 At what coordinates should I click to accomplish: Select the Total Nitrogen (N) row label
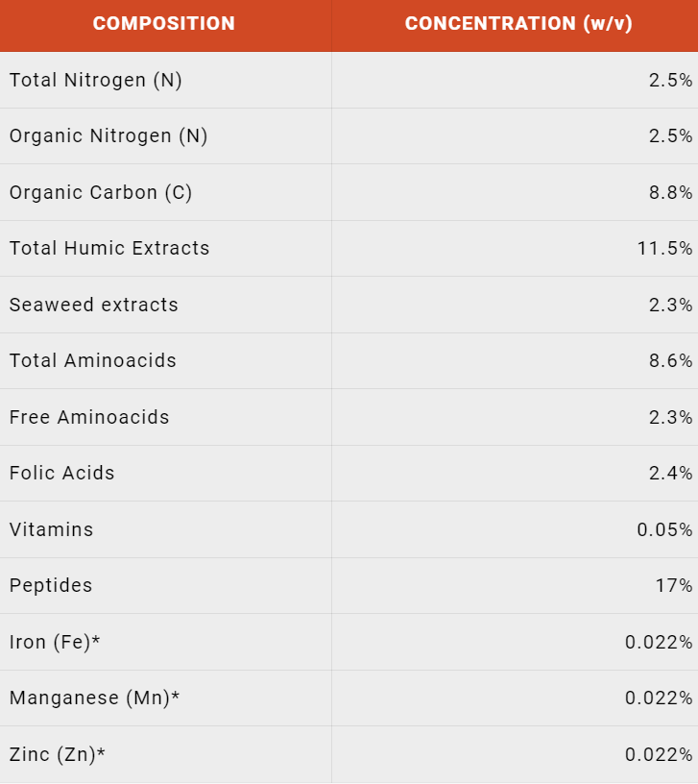pos(95,80)
